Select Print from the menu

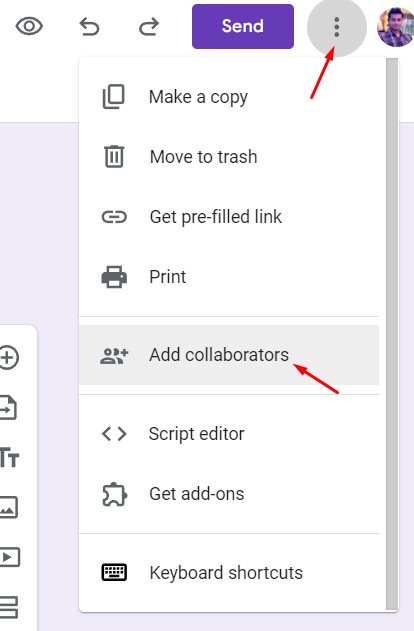pos(229,277)
